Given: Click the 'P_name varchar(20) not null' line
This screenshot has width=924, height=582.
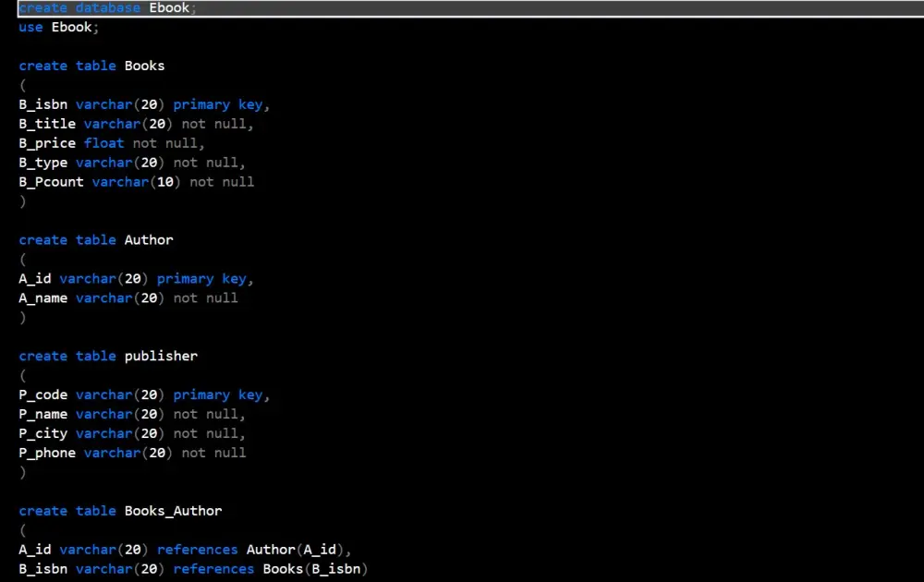Looking at the screenshot, I should click(132, 415).
